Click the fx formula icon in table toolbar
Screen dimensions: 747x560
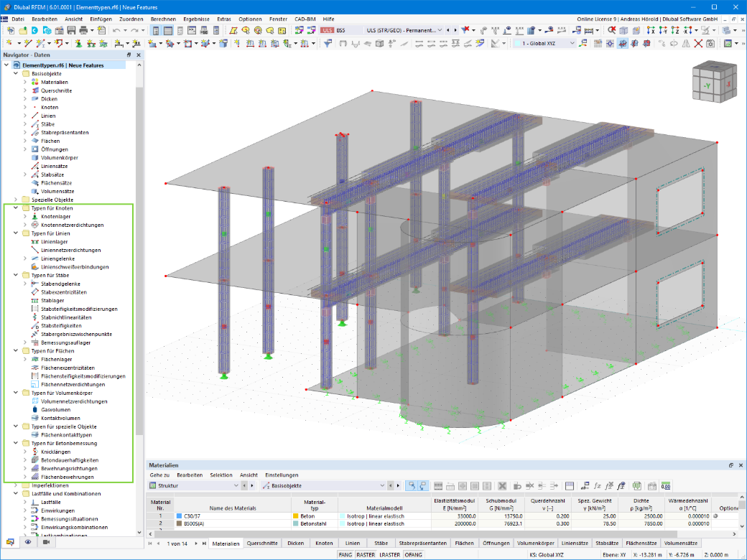click(x=597, y=486)
